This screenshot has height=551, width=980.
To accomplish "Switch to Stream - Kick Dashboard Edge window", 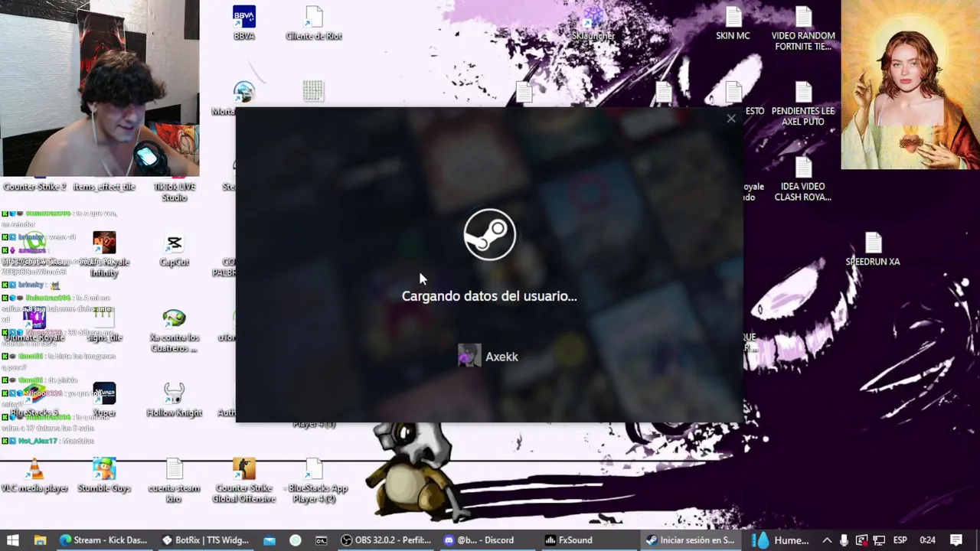I will pyautogui.click(x=104, y=540).
